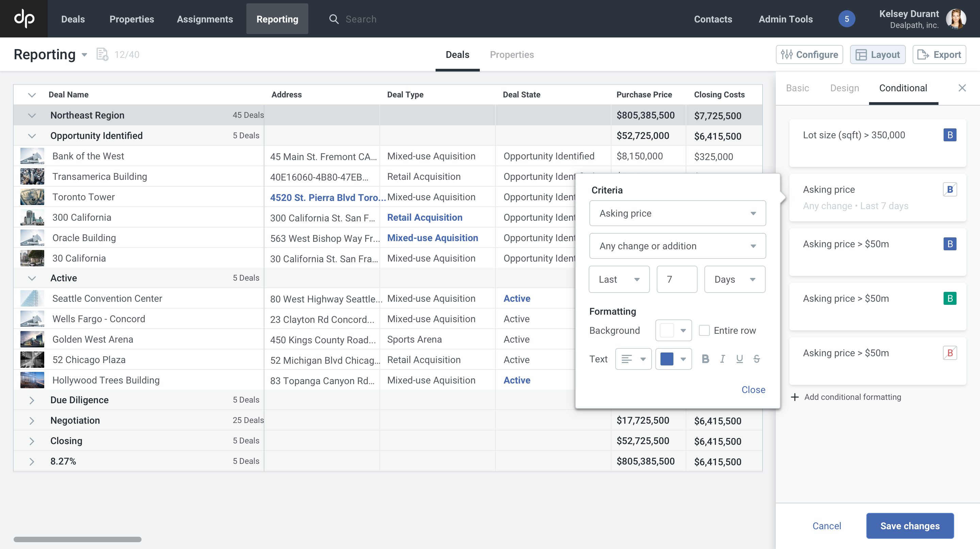Screen dimensions: 980x549
Task: Click the notifications badge showing 5
Action: [x=847, y=19]
